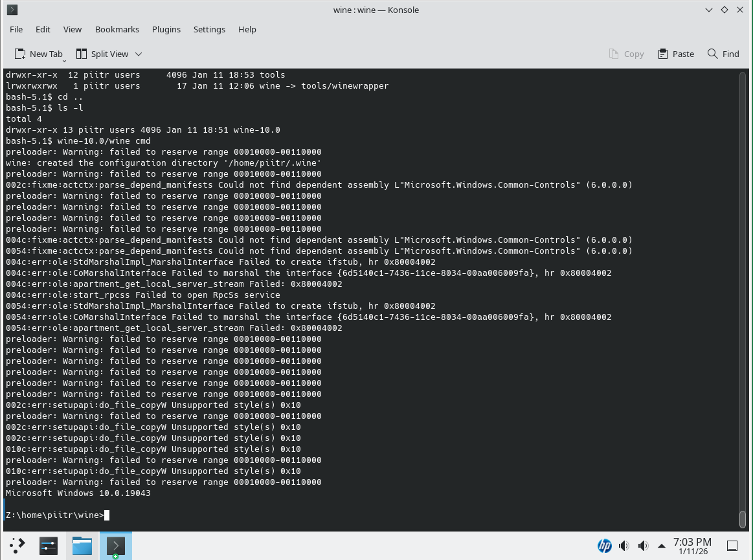Open the clock showing 7:03 PM

point(691,546)
